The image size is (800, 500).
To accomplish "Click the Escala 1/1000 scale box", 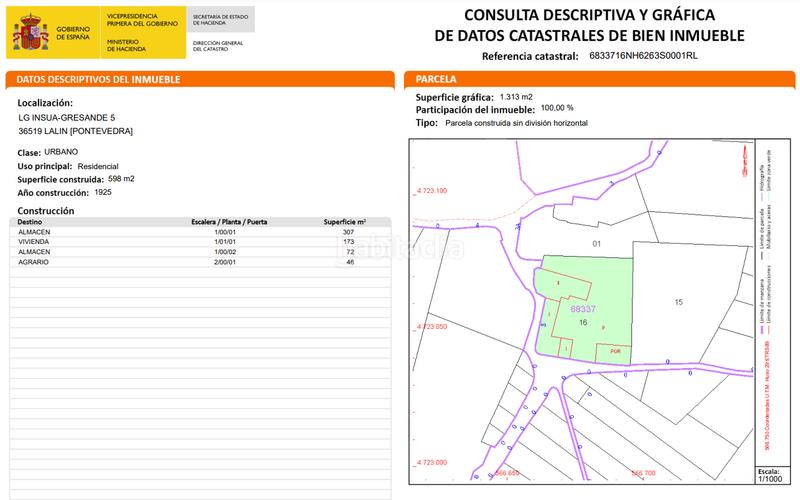I will point(767,474).
